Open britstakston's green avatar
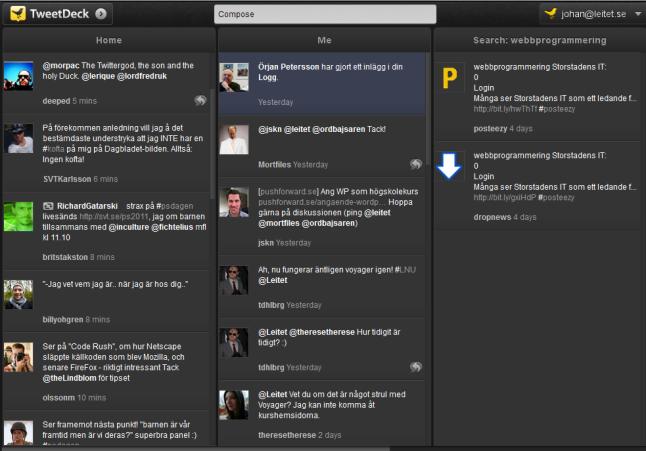Image resolution: width=646 pixels, height=451 pixels. [19, 216]
